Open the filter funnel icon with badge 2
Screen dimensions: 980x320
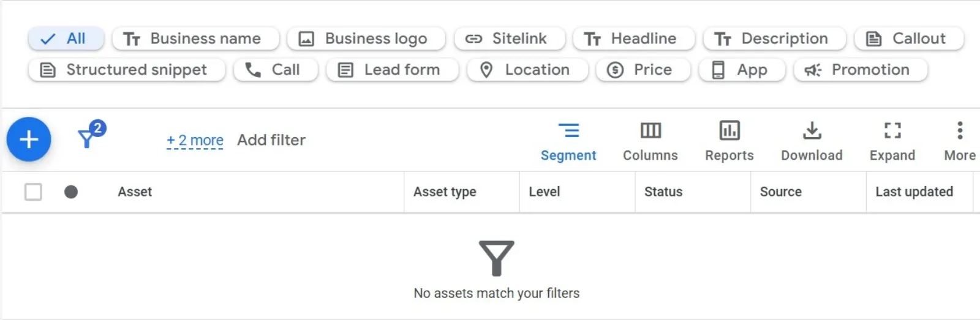[x=91, y=135]
